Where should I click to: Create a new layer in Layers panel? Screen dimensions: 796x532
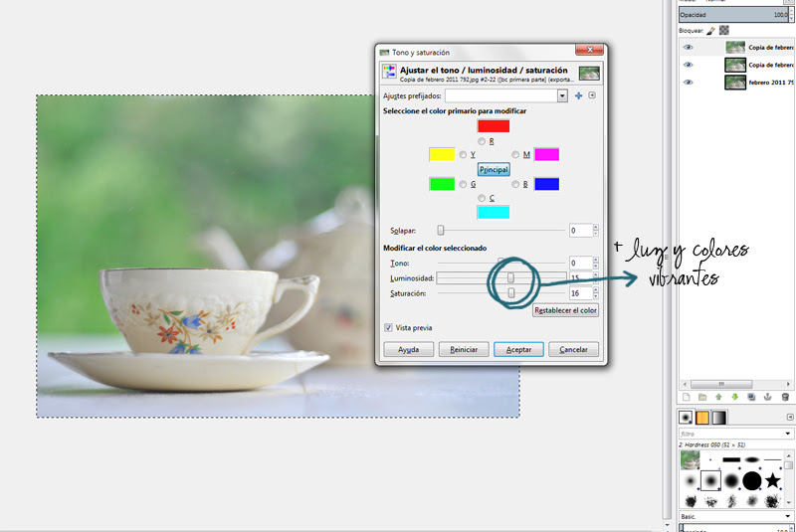point(687,397)
